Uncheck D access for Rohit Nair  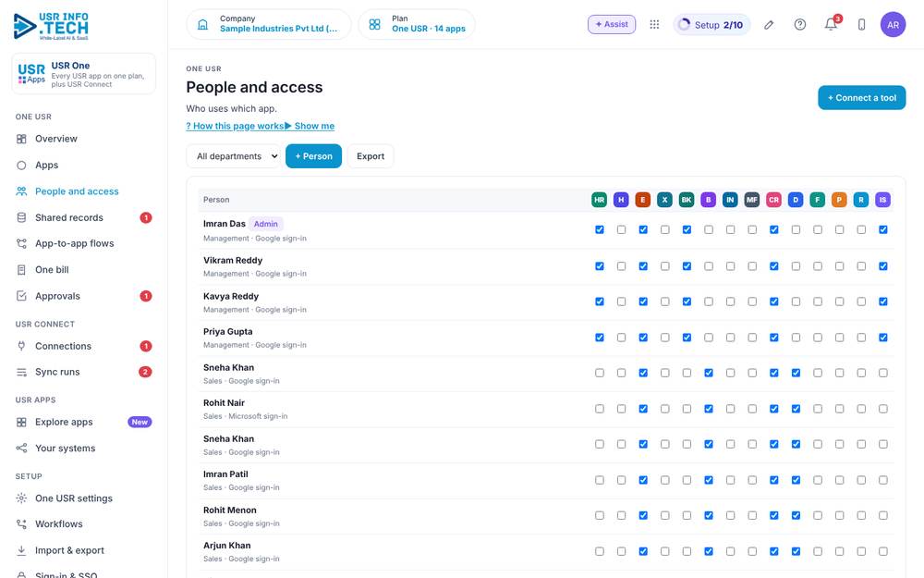click(796, 409)
